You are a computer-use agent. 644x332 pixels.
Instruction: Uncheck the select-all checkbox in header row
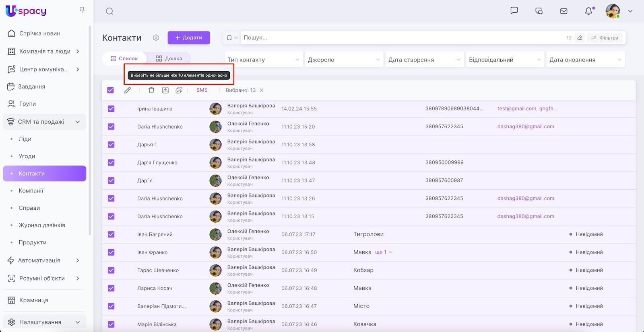111,90
